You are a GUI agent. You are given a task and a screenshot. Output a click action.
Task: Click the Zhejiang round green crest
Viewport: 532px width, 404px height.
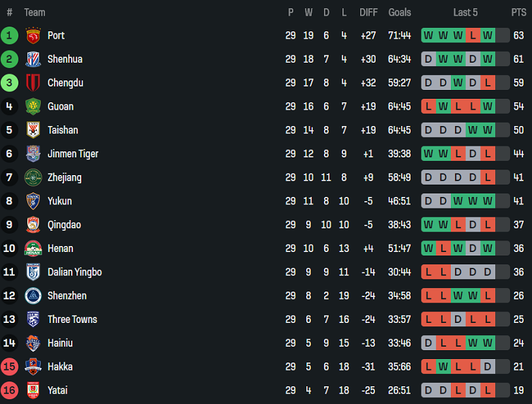point(33,178)
